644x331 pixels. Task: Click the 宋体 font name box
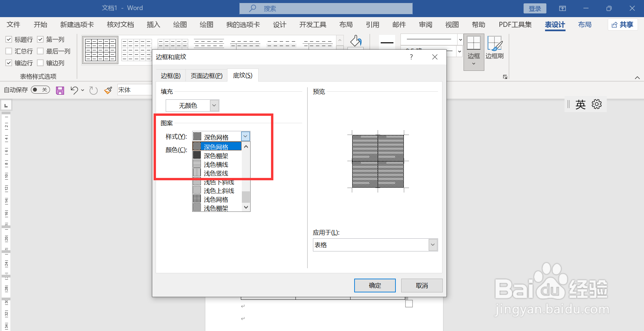click(x=134, y=90)
